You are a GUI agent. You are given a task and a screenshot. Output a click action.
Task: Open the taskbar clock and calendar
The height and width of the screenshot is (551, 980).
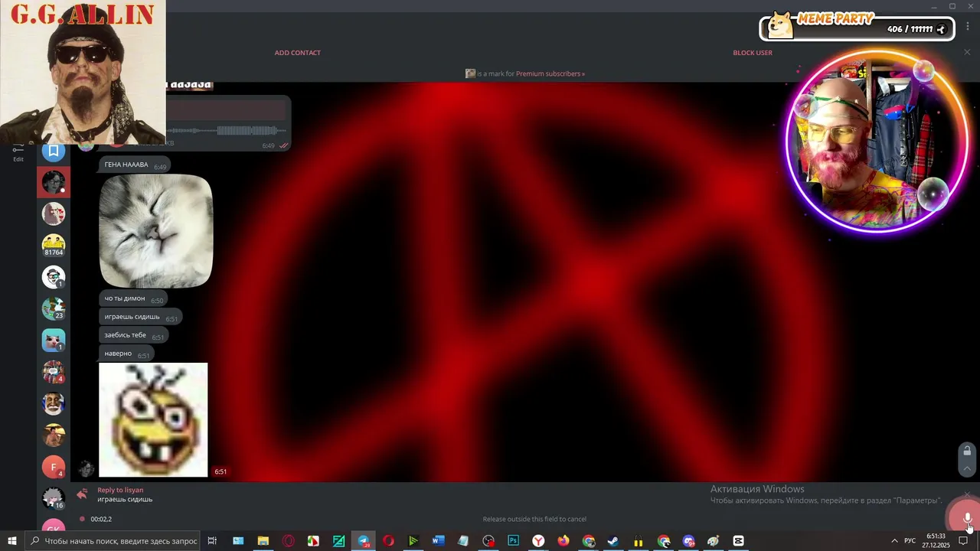tap(936, 541)
